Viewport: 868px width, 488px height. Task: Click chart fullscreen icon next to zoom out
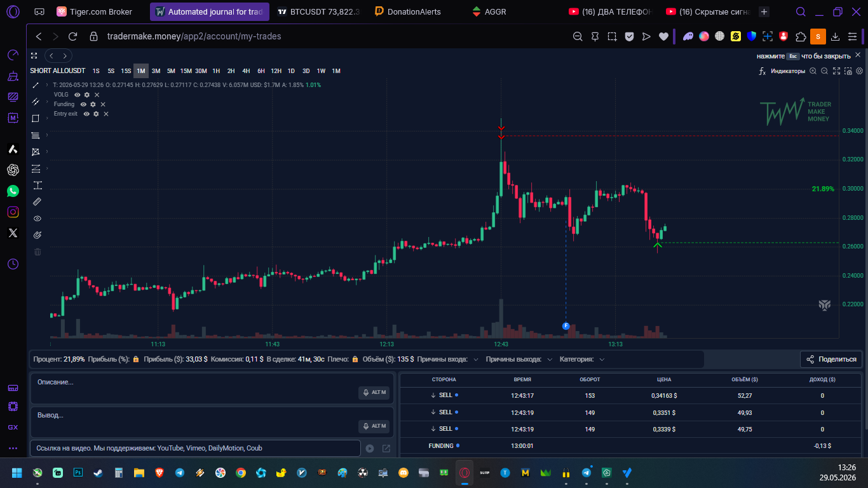click(837, 71)
